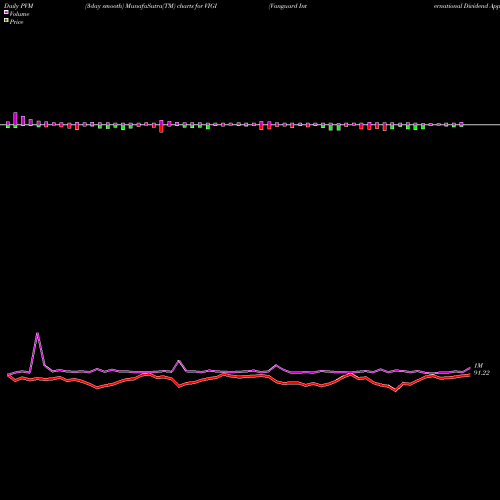The width and height of the screenshot is (500, 500).
Task: Click the Price legend color swatch
Action: click(6, 21)
